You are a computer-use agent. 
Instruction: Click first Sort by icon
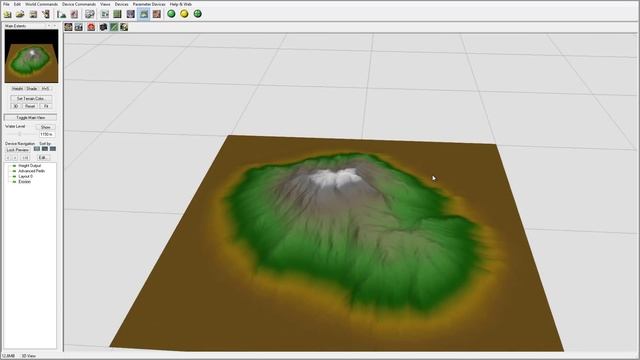tap(37, 149)
